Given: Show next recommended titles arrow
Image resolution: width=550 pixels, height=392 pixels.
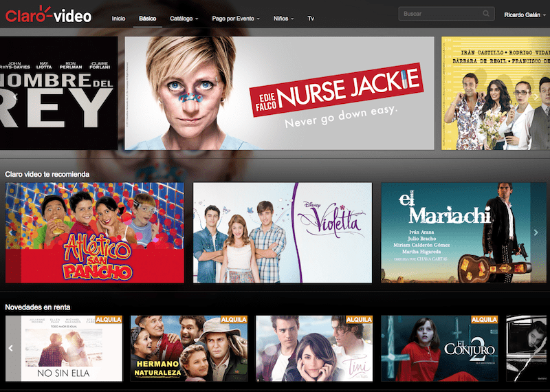Looking at the screenshot, I should click(536, 232).
